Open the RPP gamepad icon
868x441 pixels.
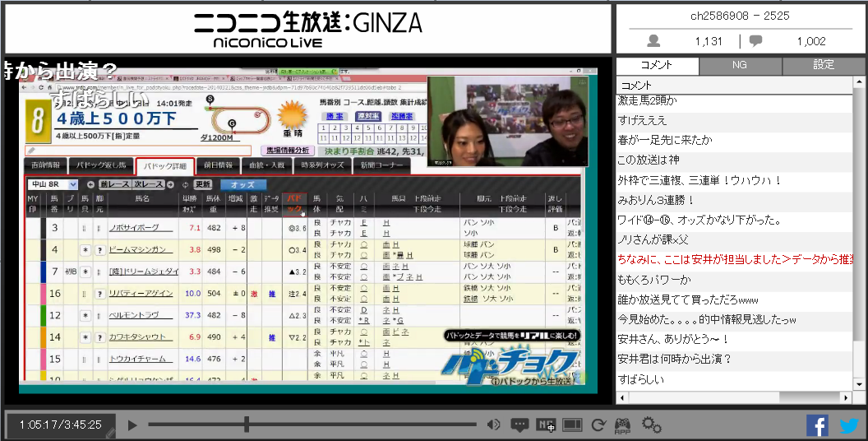[x=623, y=425]
